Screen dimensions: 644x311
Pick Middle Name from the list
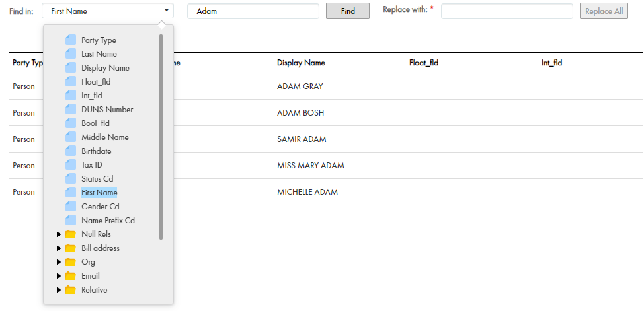(104, 137)
